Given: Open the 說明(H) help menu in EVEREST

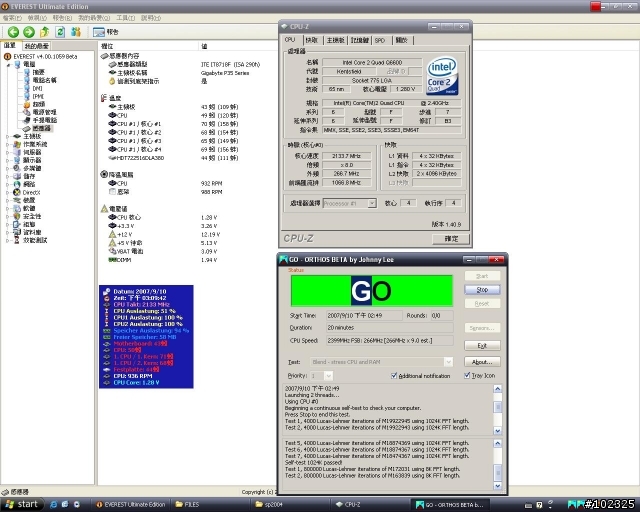Looking at the screenshot, I should point(151,18).
